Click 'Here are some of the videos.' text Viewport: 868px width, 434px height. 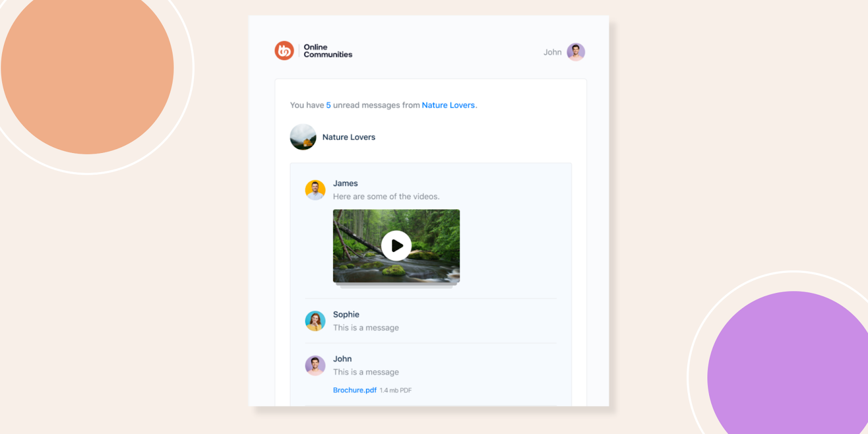coord(386,196)
